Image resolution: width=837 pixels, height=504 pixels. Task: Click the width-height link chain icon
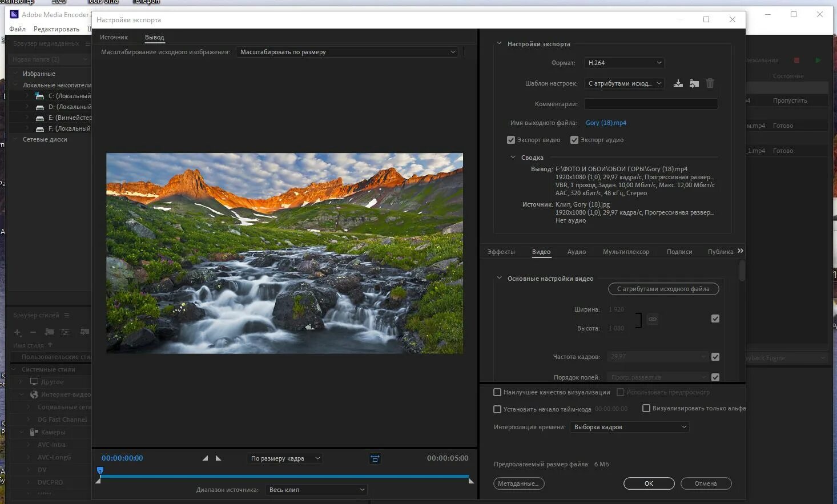(x=652, y=319)
